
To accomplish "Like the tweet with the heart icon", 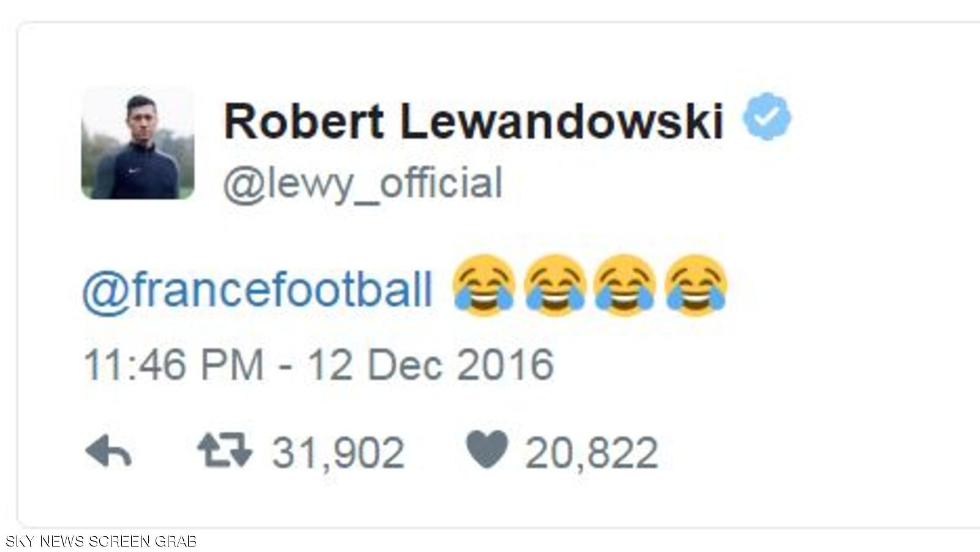I will tap(487, 449).
